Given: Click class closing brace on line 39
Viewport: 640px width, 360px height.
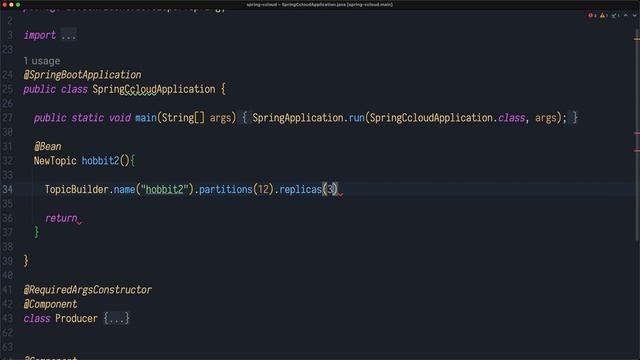Looking at the screenshot, I should pyautogui.click(x=26, y=261).
